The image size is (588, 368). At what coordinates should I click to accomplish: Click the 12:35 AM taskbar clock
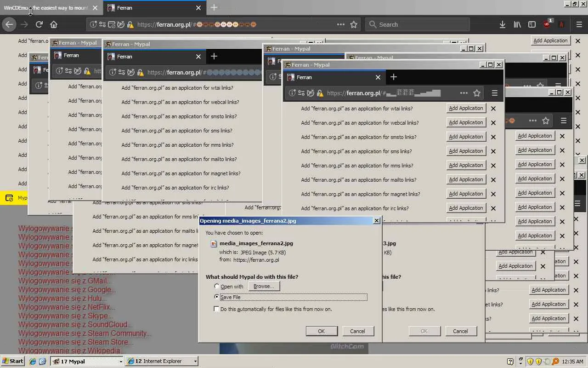point(572,362)
